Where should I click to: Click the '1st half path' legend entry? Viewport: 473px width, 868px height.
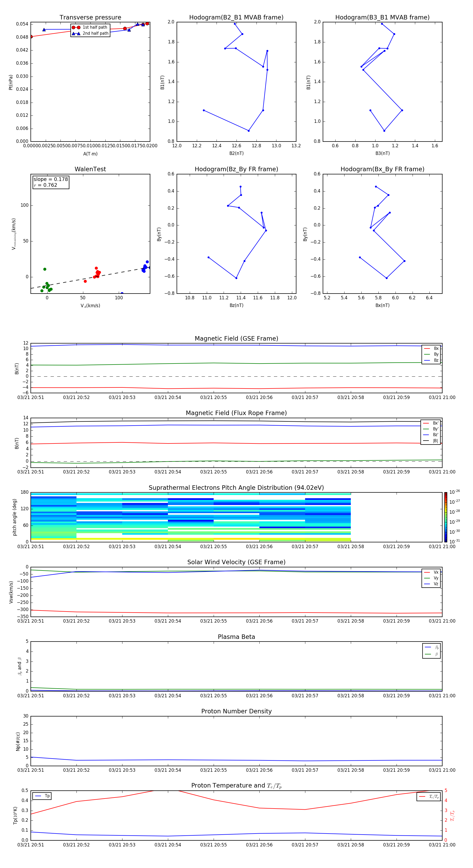(x=90, y=27)
